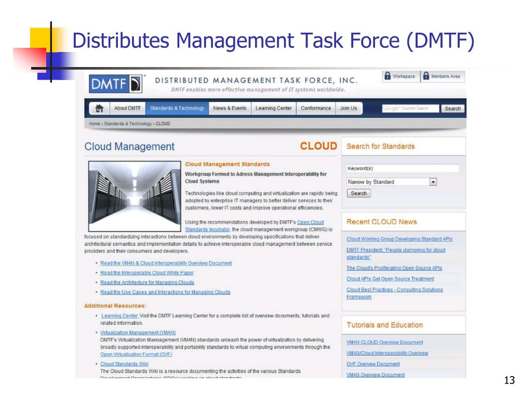Click the CLOUD breadcrumb text
This screenshot has width=532, height=399.
[x=163, y=124]
